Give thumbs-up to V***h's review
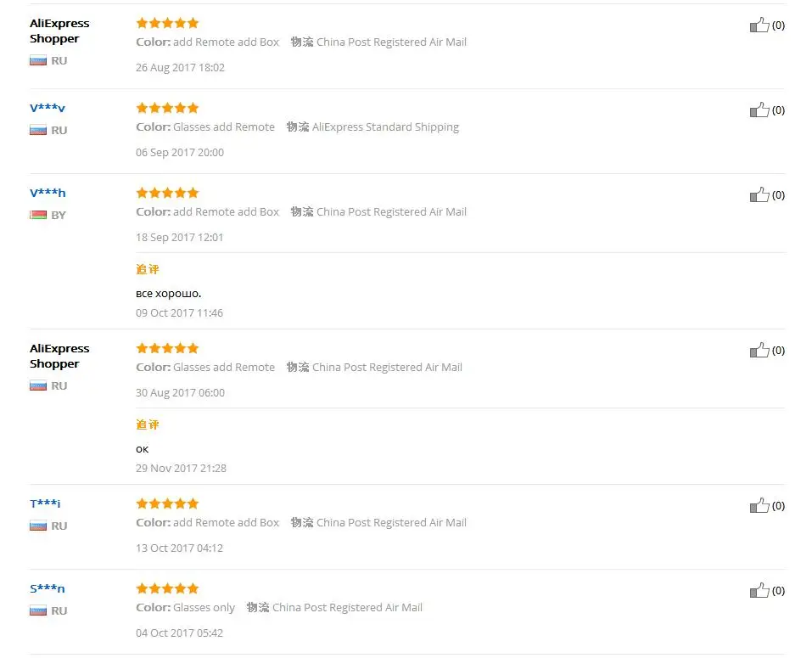Screen dimensions: 812x658 (759, 195)
